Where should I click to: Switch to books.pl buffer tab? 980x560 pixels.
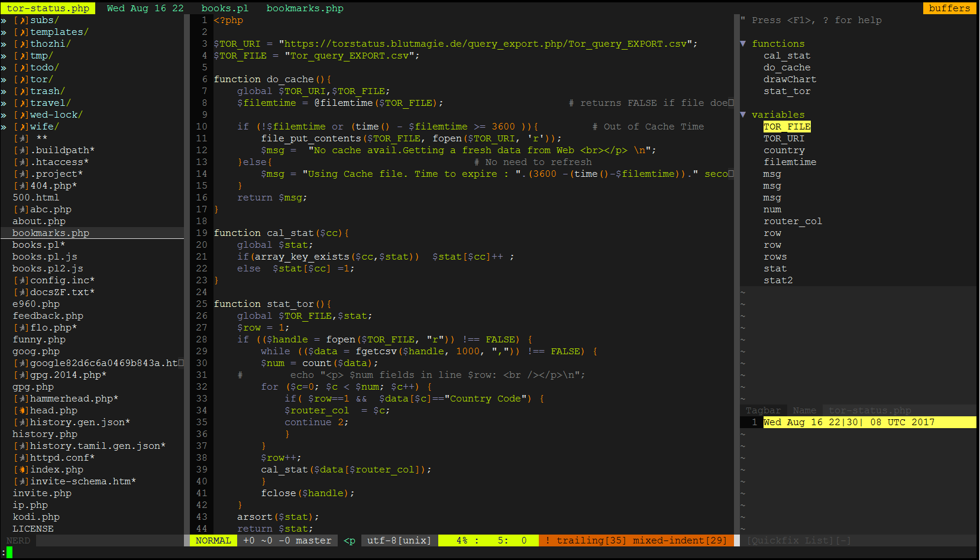click(225, 8)
